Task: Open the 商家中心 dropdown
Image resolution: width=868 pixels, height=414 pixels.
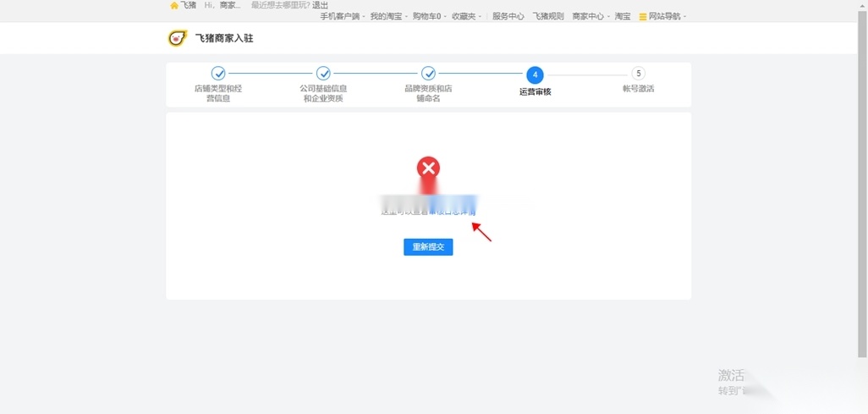Action: (591, 17)
